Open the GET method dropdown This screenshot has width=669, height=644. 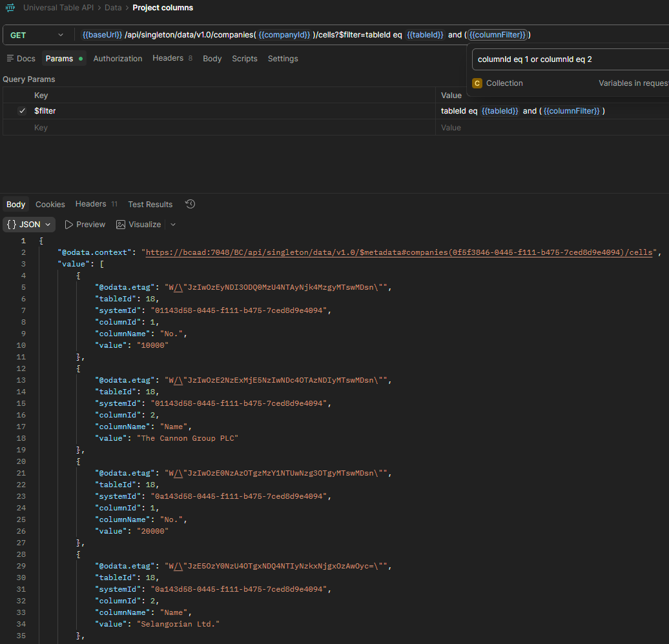click(37, 35)
